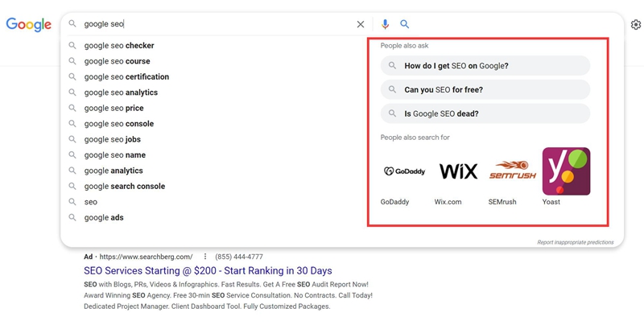Image resolution: width=644 pixels, height=325 pixels.
Task: Start voice search with the microphone icon
Action: [385, 24]
